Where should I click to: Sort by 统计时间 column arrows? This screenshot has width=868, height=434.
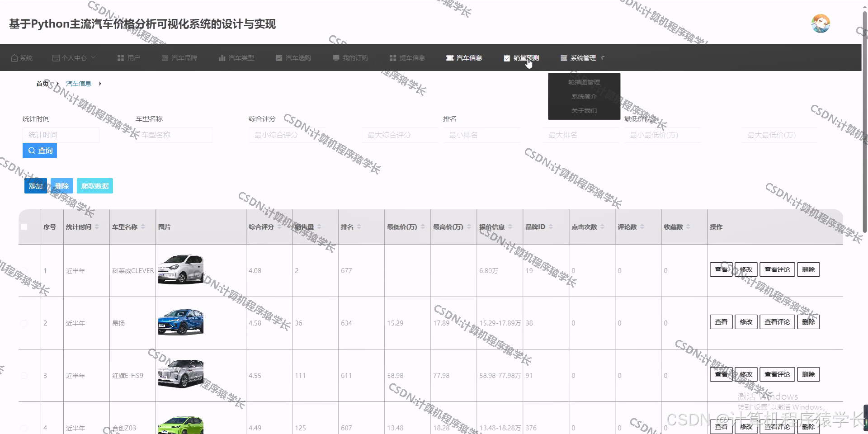97,227
